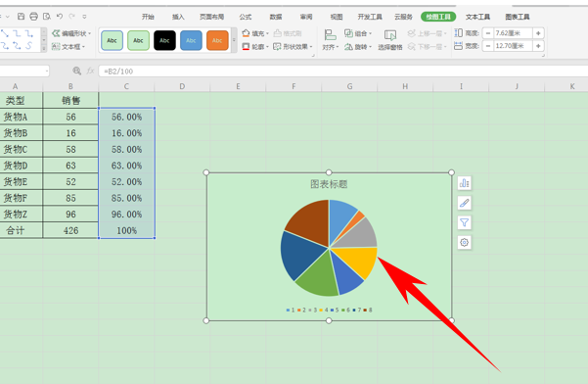Apply blue Abc shape style

(191, 40)
